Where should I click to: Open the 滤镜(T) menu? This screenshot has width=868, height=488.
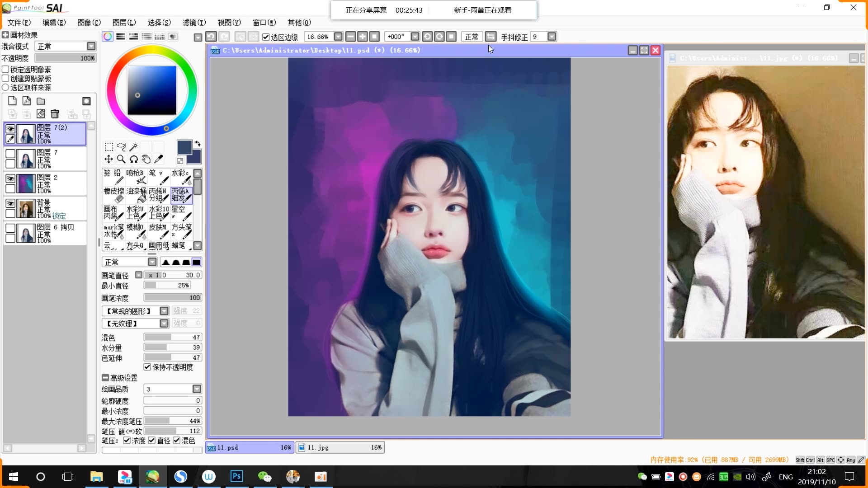(194, 23)
